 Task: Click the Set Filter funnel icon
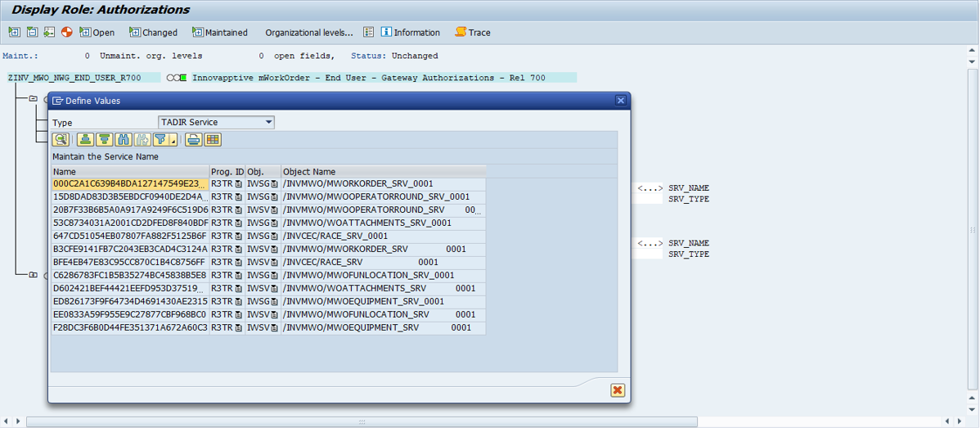click(x=161, y=140)
